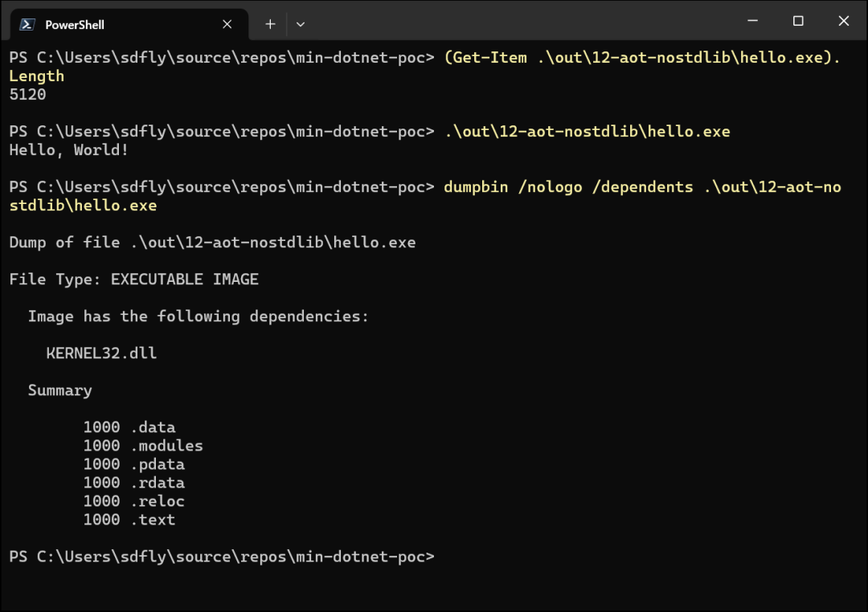Click the 1000 .text row
868x612 pixels.
click(x=129, y=520)
